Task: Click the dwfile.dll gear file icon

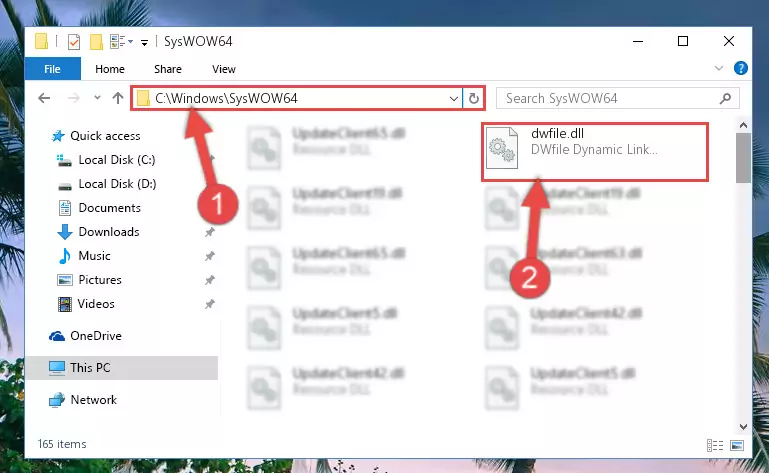Action: click(x=502, y=148)
